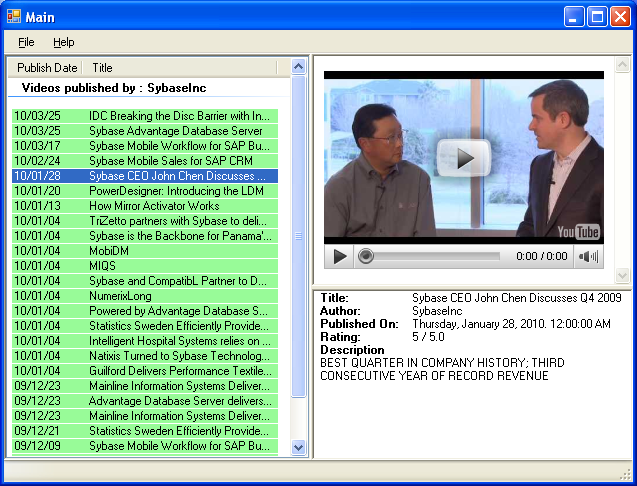This screenshot has height=486, width=637.
Task: Click the window resize grip in status bar
Action: (626, 474)
